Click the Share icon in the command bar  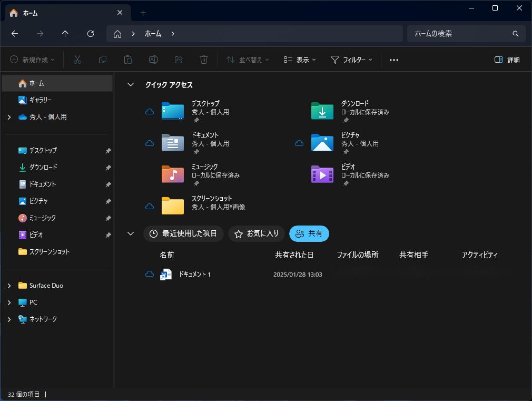pyautogui.click(x=178, y=60)
